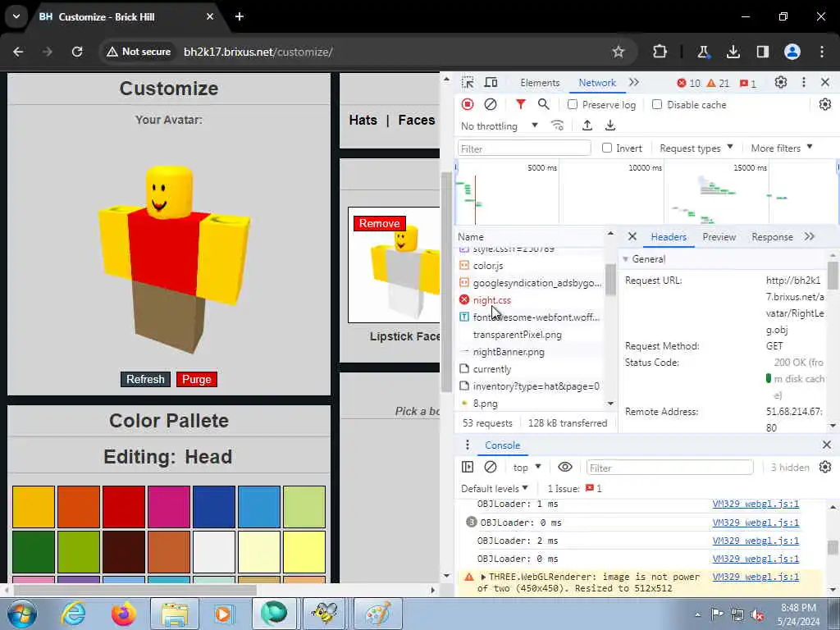Open Windows Start menu

coord(22,614)
